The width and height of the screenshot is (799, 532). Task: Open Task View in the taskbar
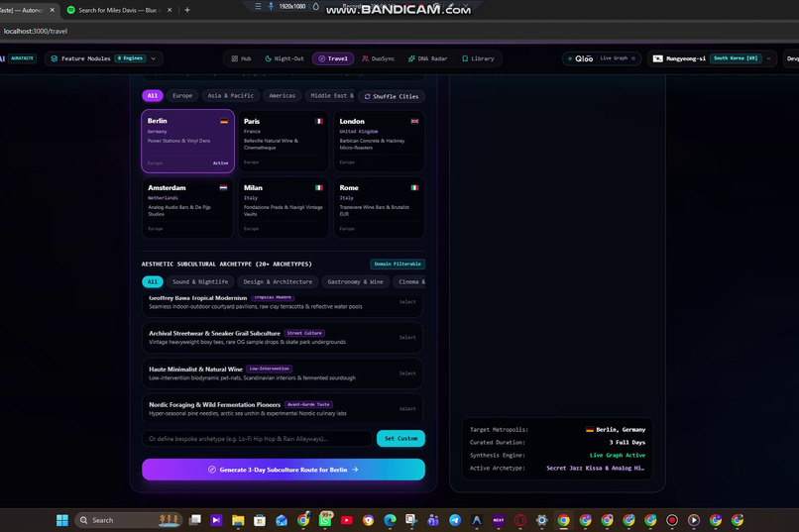(x=194, y=520)
